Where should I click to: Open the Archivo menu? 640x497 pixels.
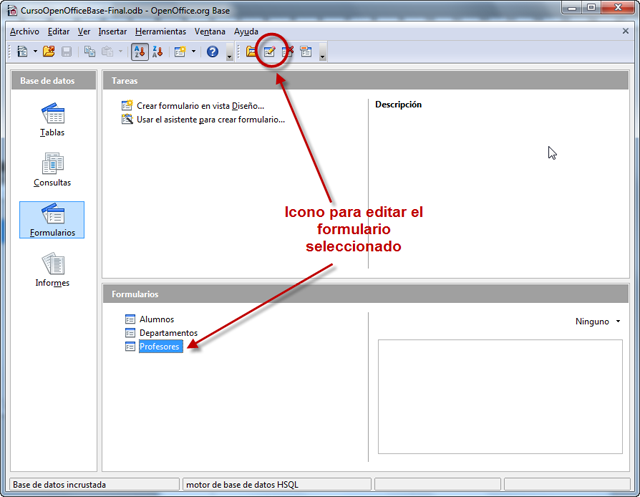(24, 31)
